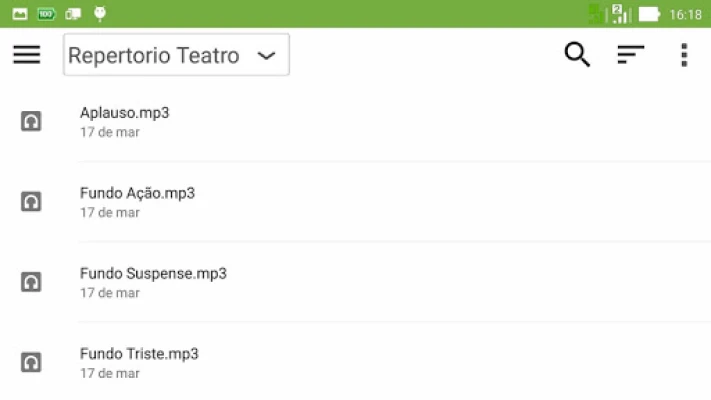Tap the 16:18 clock in status bar
711x400 pixels.
[x=686, y=15]
